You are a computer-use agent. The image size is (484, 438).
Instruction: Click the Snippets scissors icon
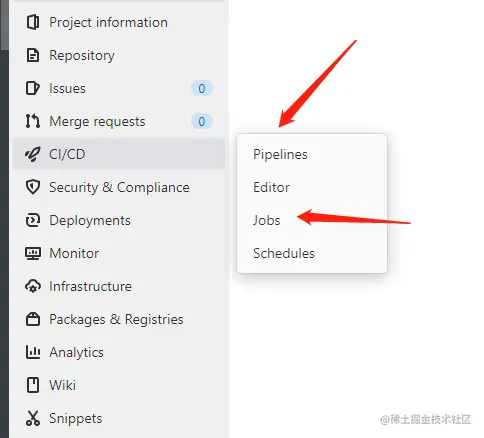click(33, 418)
